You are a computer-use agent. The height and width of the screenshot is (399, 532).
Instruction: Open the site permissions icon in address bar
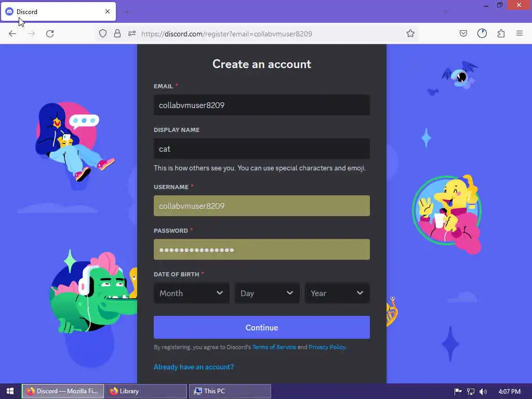(132, 33)
